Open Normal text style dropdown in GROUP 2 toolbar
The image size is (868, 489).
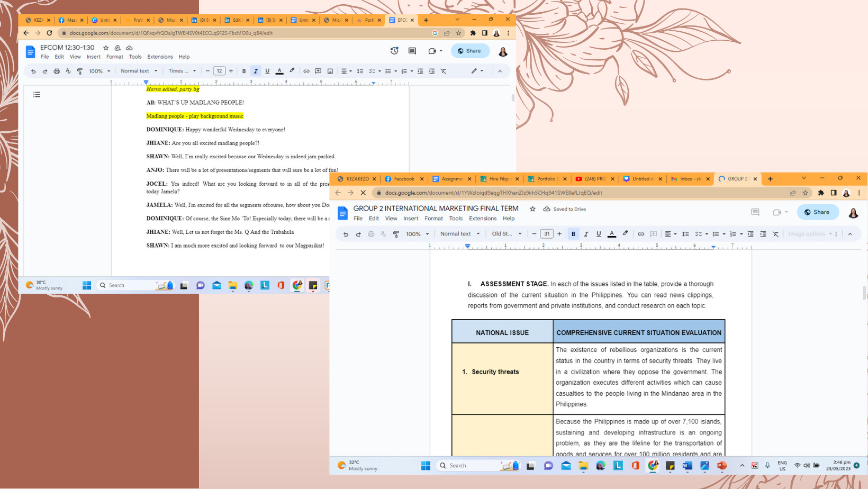(x=460, y=234)
